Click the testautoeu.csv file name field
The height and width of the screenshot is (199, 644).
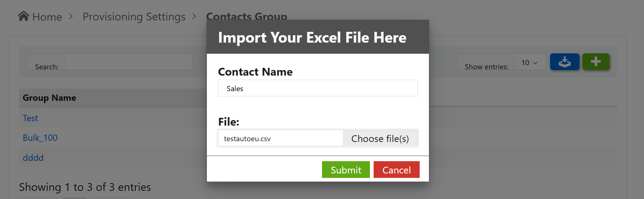280,138
